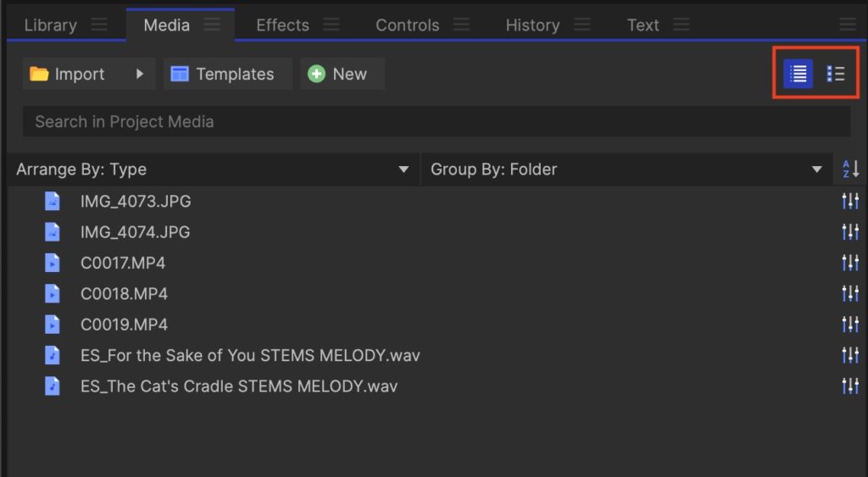The image size is (868, 477).
Task: Click the image file icon of IMG_4074.JPG
Action: [x=53, y=232]
